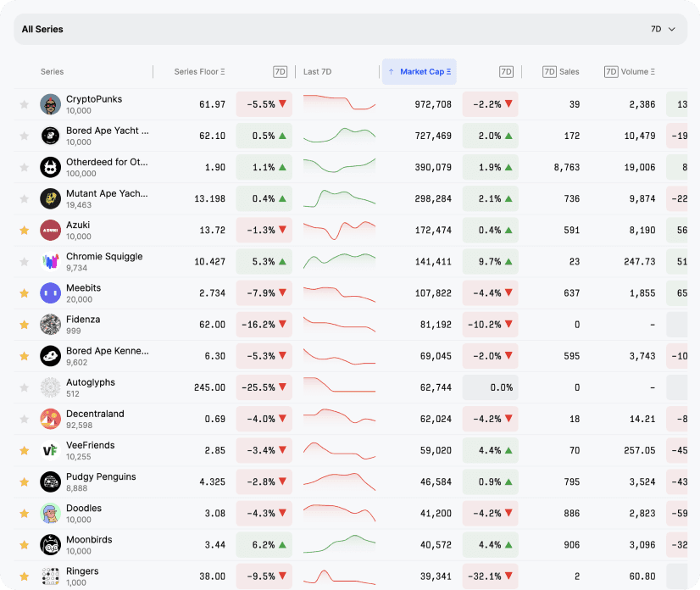Click the CryptoPunks collection avatar
The image size is (700, 590).
pyautogui.click(x=50, y=103)
